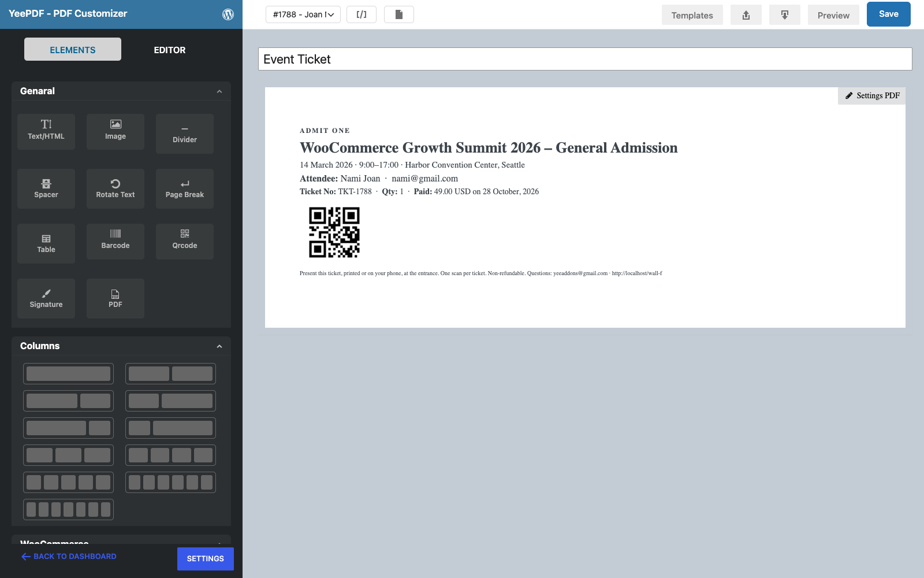Edit the Event Ticket title field
Viewport: 924px width, 578px height.
click(585, 59)
